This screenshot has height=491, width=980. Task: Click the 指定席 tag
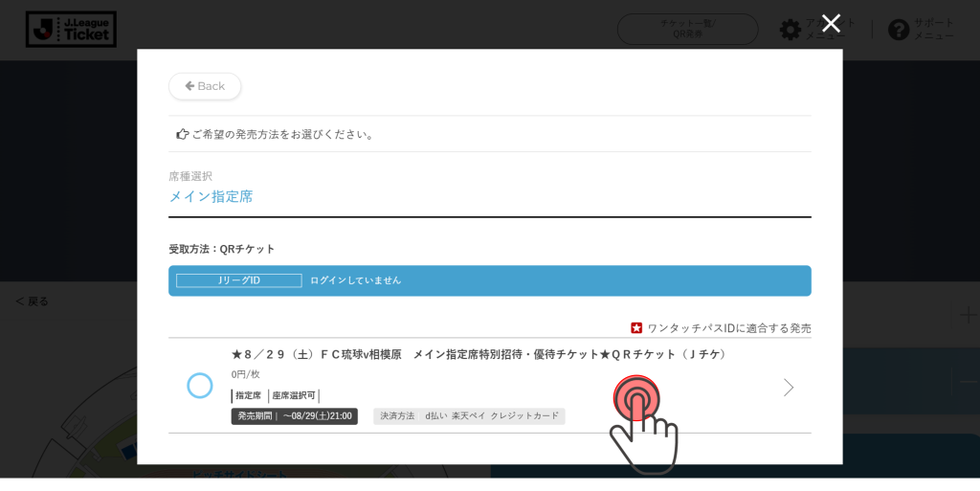(248, 395)
